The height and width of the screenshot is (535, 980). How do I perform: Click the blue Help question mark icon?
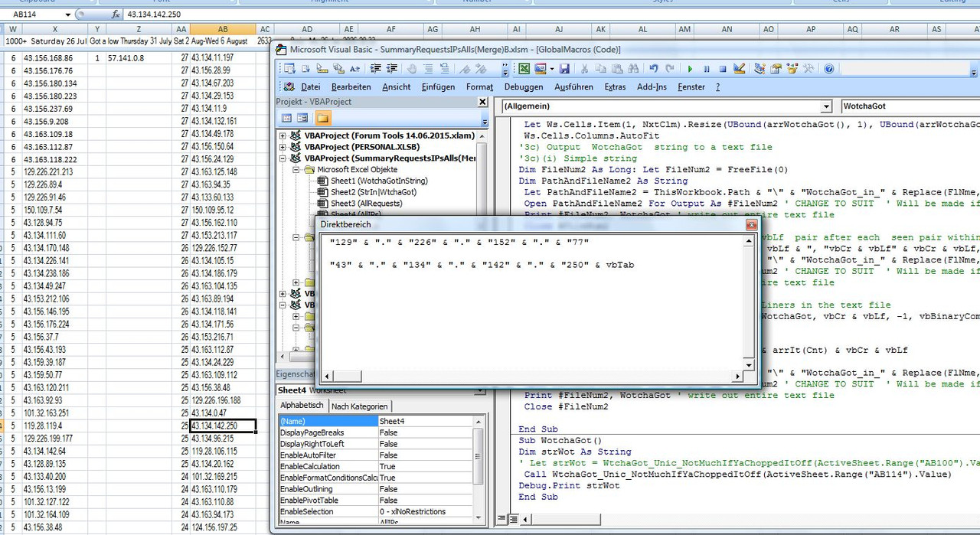828,69
